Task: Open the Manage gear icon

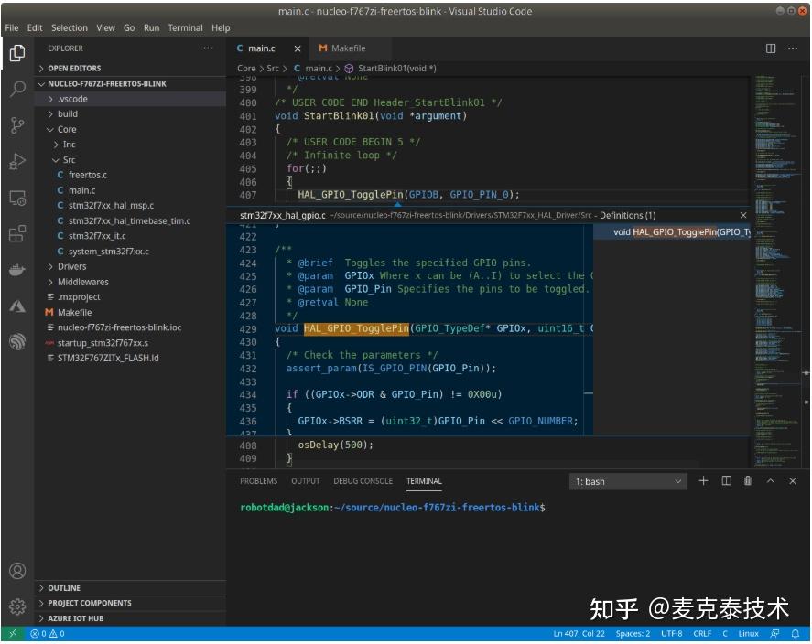Action: tap(16, 606)
